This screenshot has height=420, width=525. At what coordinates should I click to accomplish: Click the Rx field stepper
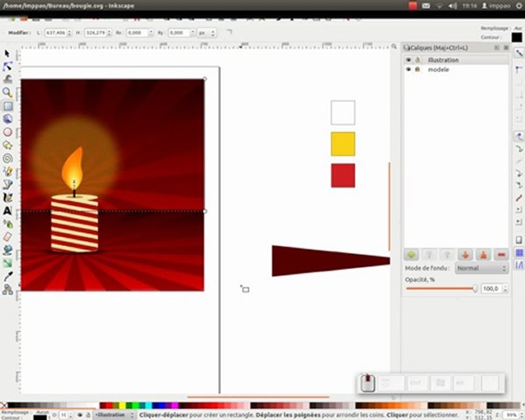coord(150,33)
